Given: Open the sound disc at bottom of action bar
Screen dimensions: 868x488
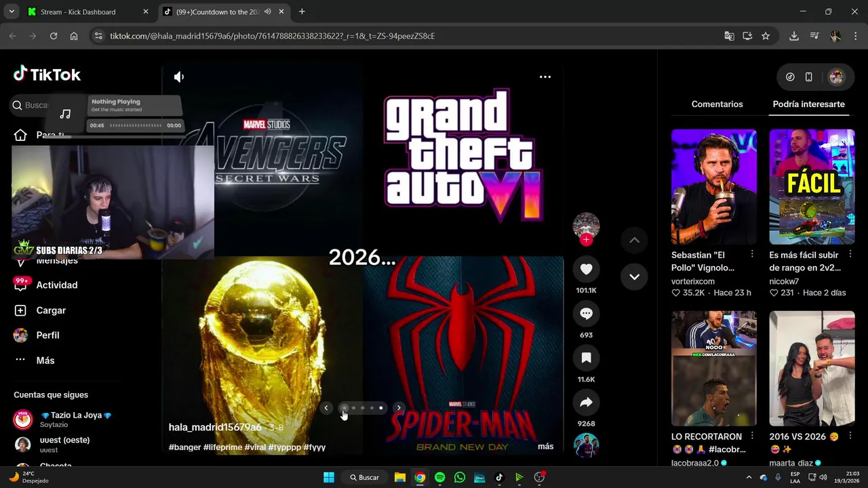Looking at the screenshot, I should click(587, 445).
